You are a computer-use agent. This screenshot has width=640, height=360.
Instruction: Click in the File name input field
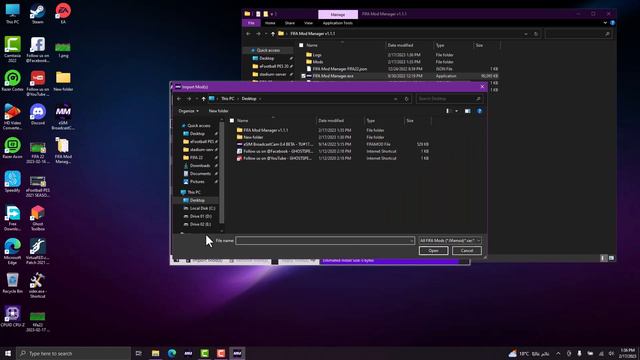click(x=325, y=241)
